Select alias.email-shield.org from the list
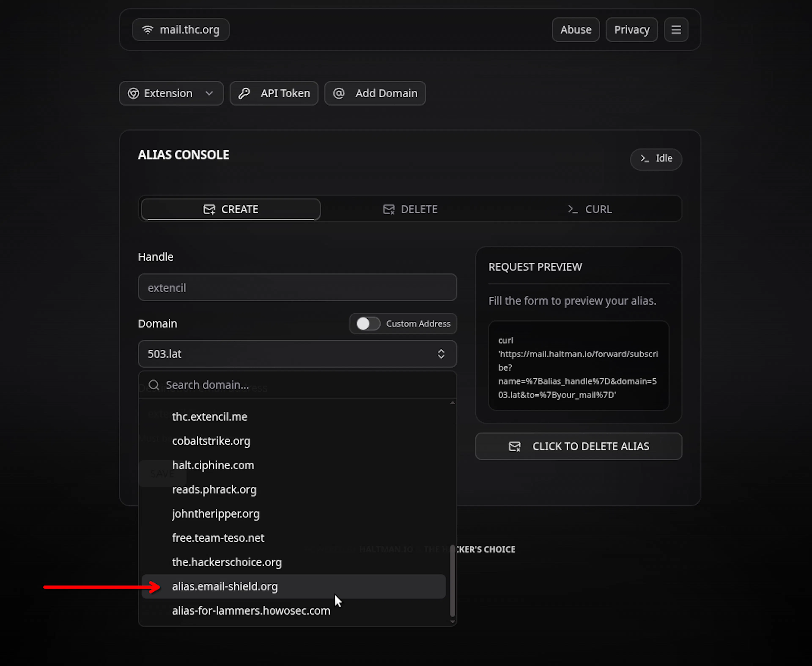Screen dimensions: 812x666 225,586
